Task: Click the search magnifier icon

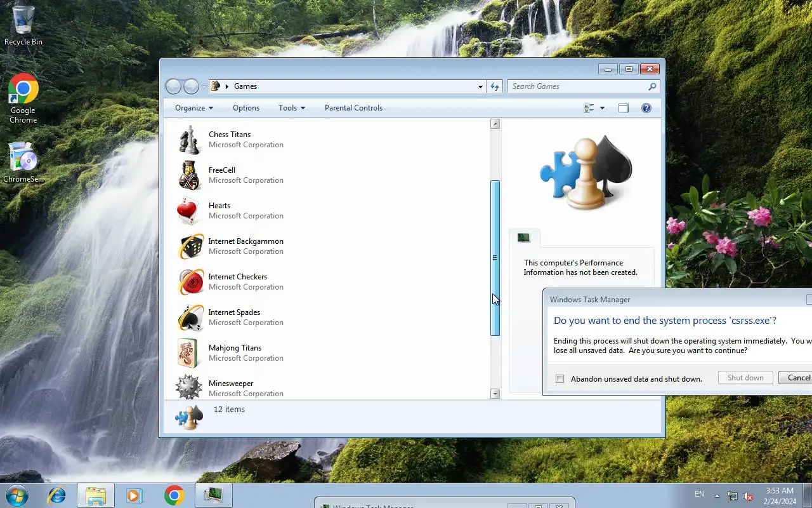Action: [652, 86]
